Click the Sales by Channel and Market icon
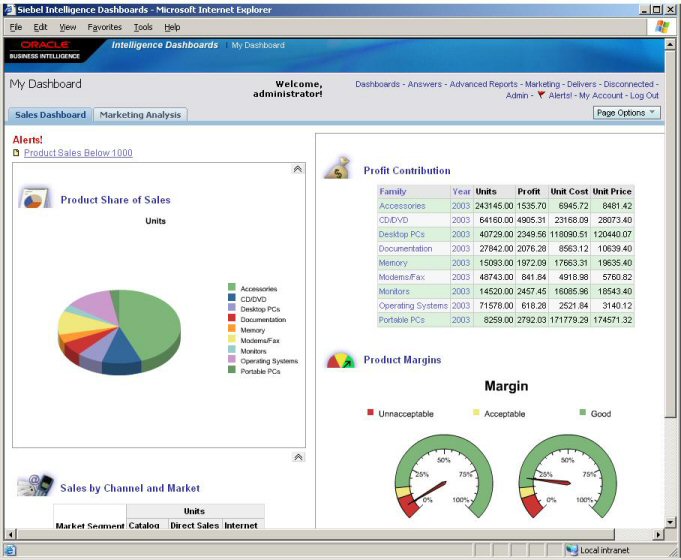This screenshot has width=681, height=560. click(x=36, y=485)
